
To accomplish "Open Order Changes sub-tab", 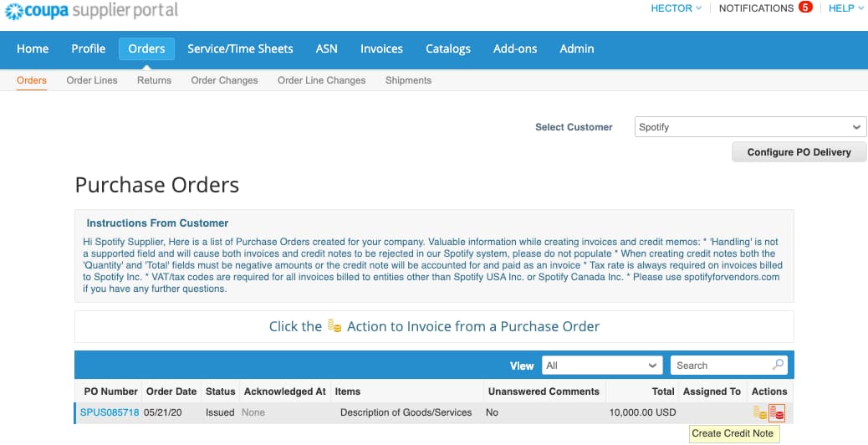I will pyautogui.click(x=224, y=80).
